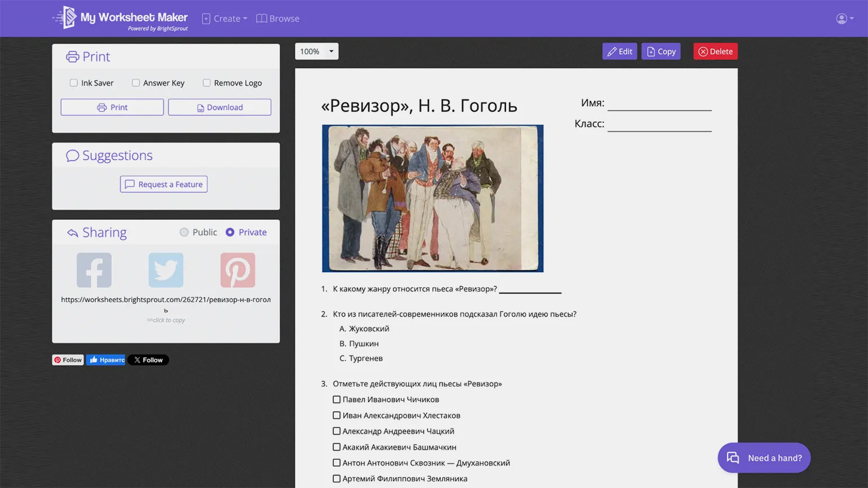868x488 pixels.
Task: Toggle the Answer Key checkbox
Action: click(136, 83)
